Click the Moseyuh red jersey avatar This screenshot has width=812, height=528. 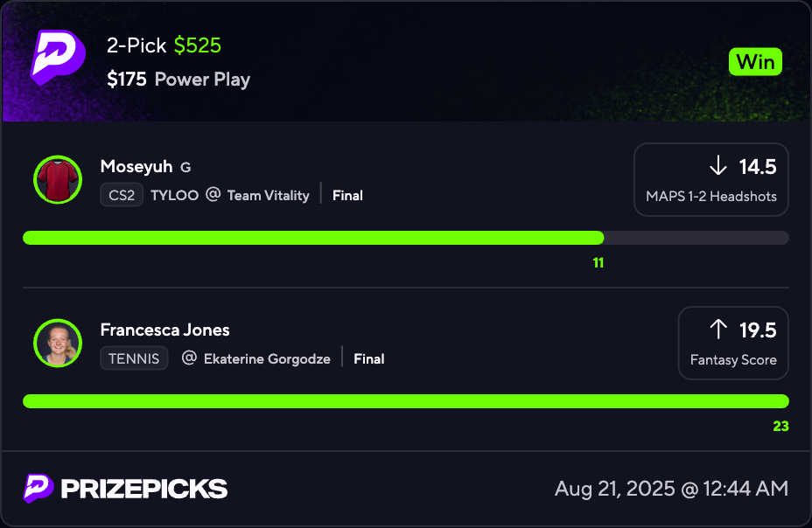58,179
